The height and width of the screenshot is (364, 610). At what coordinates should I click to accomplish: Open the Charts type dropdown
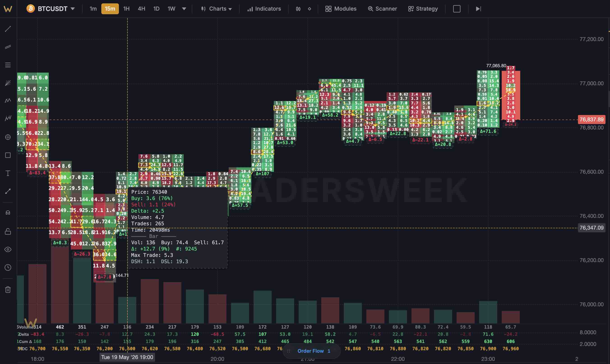(216, 9)
